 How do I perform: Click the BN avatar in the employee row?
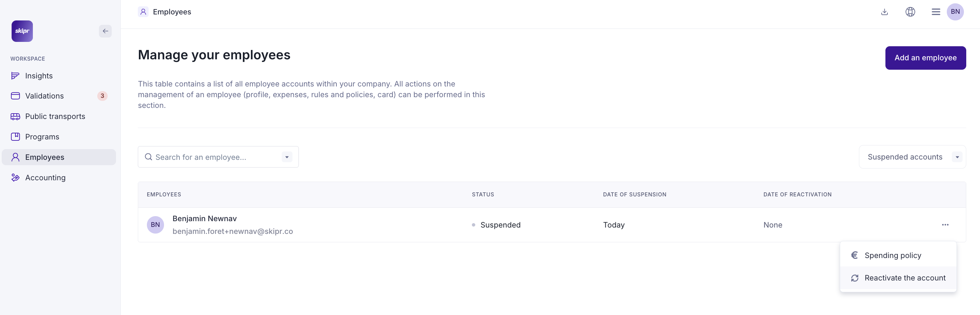click(x=155, y=225)
